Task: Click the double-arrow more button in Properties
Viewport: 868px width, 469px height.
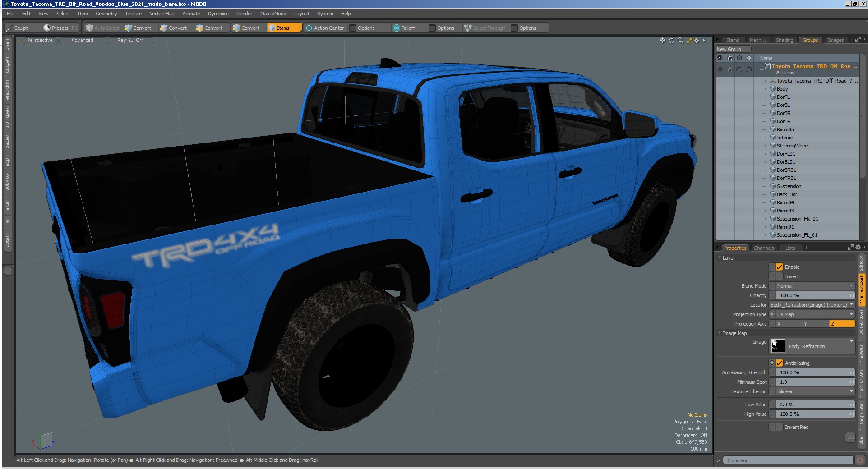Action: (850, 437)
